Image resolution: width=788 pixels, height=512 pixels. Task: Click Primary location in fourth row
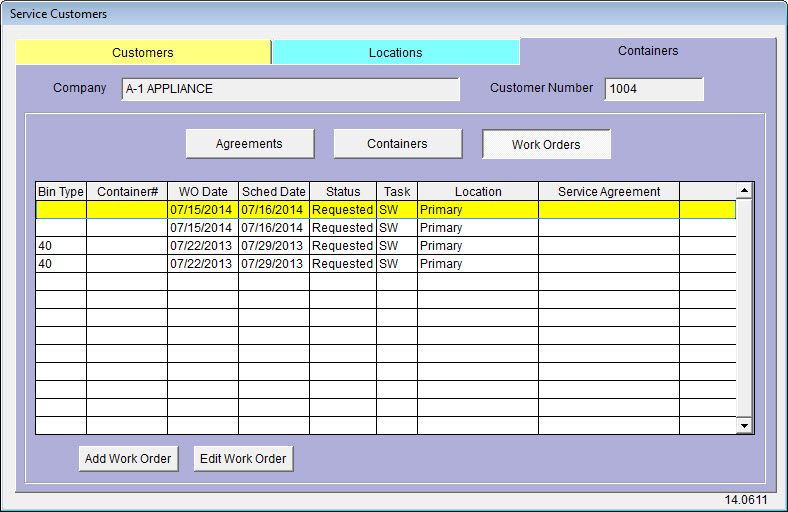478,264
